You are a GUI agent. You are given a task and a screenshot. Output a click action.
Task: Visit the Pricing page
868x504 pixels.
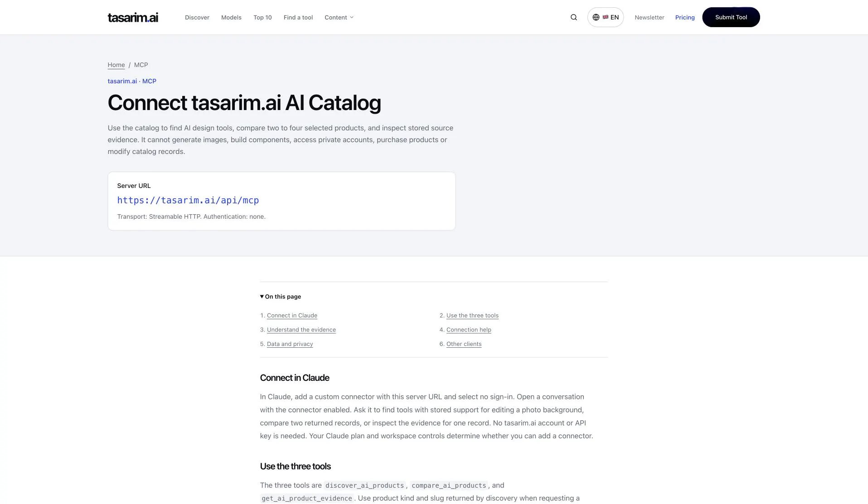(685, 17)
